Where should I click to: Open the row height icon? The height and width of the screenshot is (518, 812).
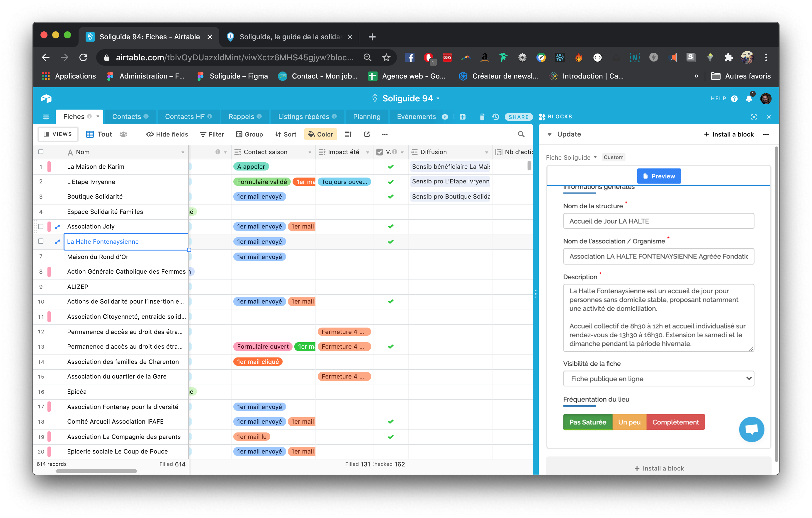tap(348, 134)
